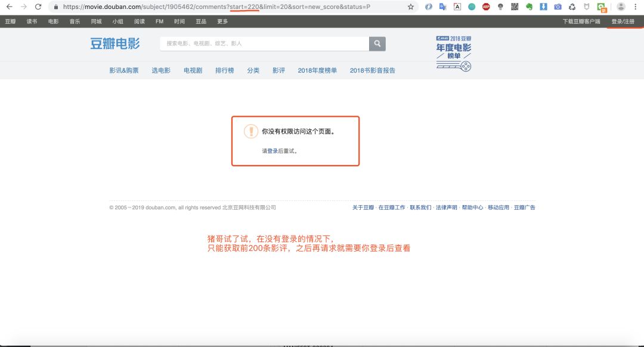Click the 在豆瓣工作 footer link

[391, 207]
